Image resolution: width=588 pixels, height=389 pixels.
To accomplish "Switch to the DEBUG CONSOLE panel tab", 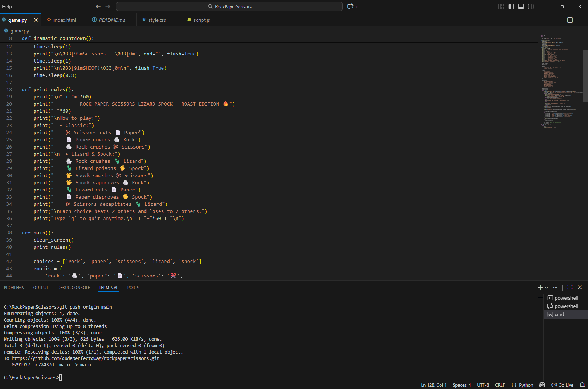I will 73,288.
